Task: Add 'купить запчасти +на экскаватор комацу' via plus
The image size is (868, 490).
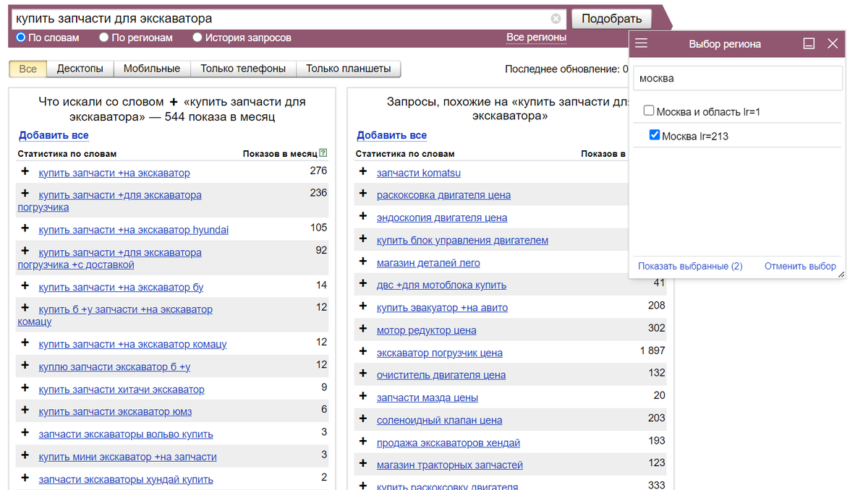Action: [25, 343]
